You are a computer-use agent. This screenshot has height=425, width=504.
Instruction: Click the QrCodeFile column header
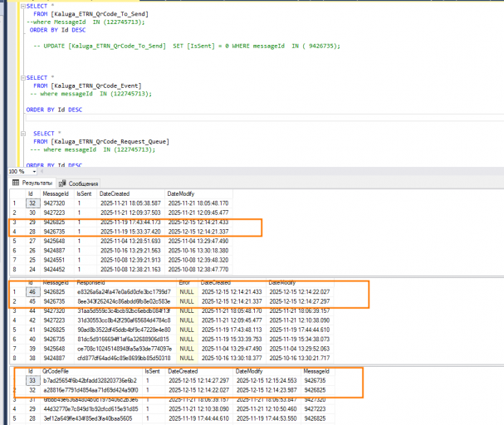pos(56,371)
